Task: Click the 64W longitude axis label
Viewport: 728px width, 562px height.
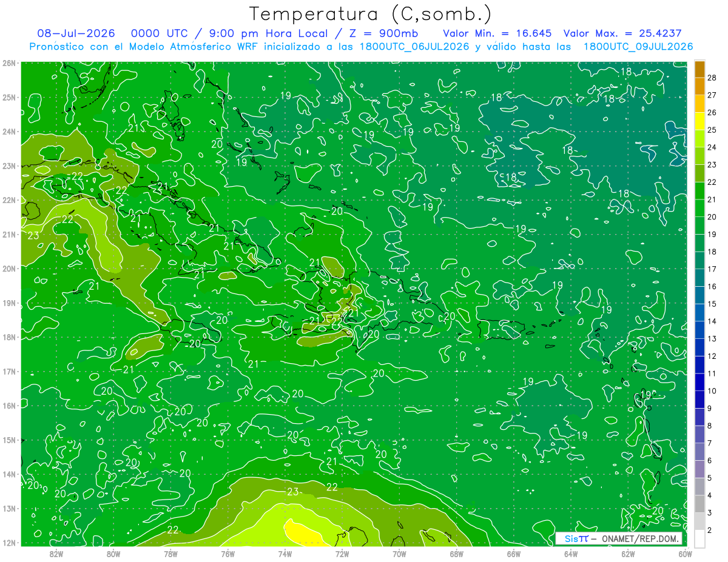Action: click(x=571, y=554)
